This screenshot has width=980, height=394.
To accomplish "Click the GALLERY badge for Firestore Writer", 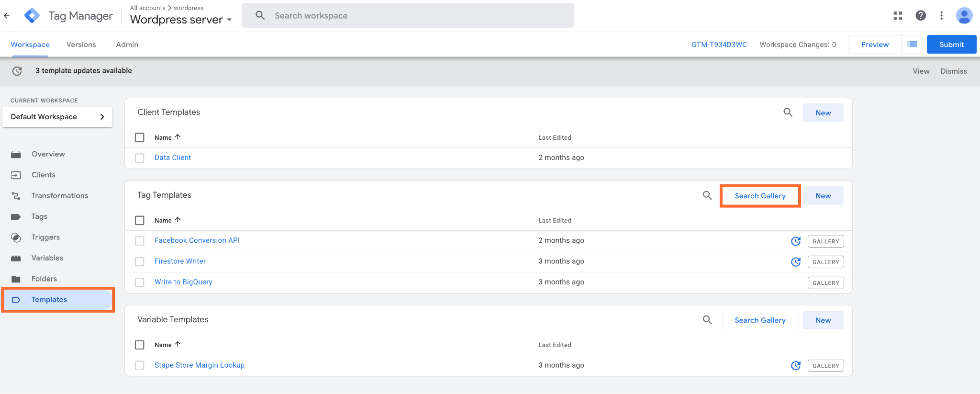I will pyautogui.click(x=825, y=262).
